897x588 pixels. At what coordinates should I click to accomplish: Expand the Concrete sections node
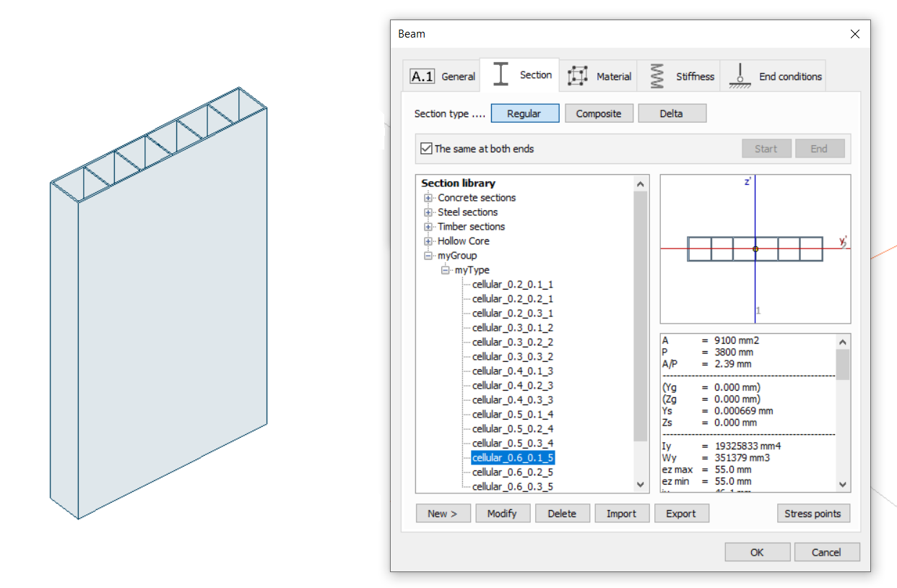coord(428,198)
